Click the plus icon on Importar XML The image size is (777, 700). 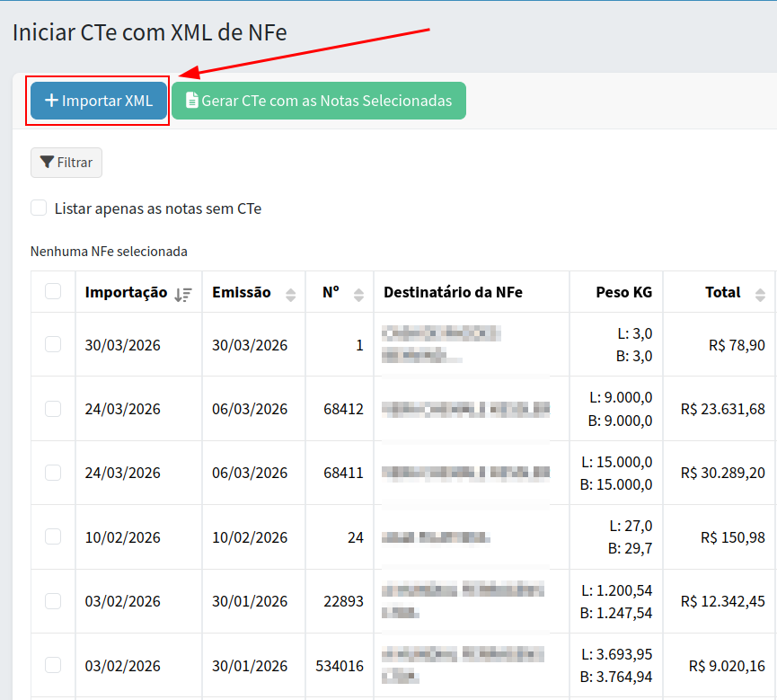coord(51,101)
